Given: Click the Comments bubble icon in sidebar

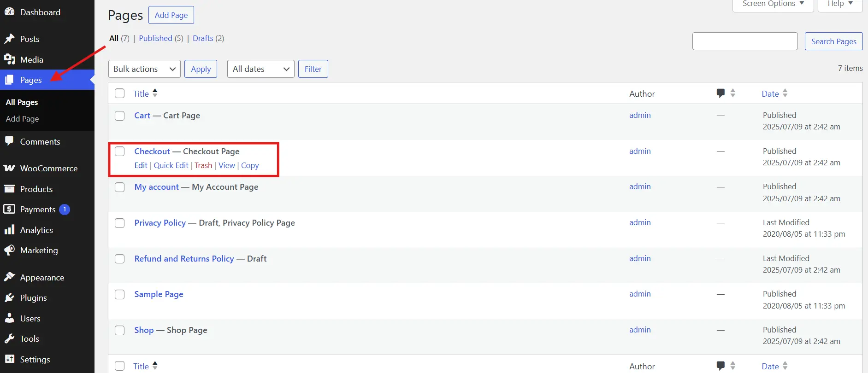Looking at the screenshot, I should (x=9, y=141).
